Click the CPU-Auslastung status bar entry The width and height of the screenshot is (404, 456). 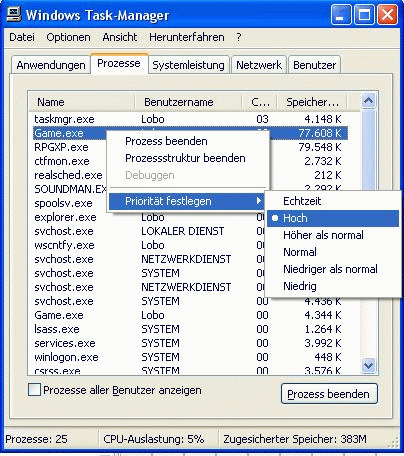(x=154, y=439)
